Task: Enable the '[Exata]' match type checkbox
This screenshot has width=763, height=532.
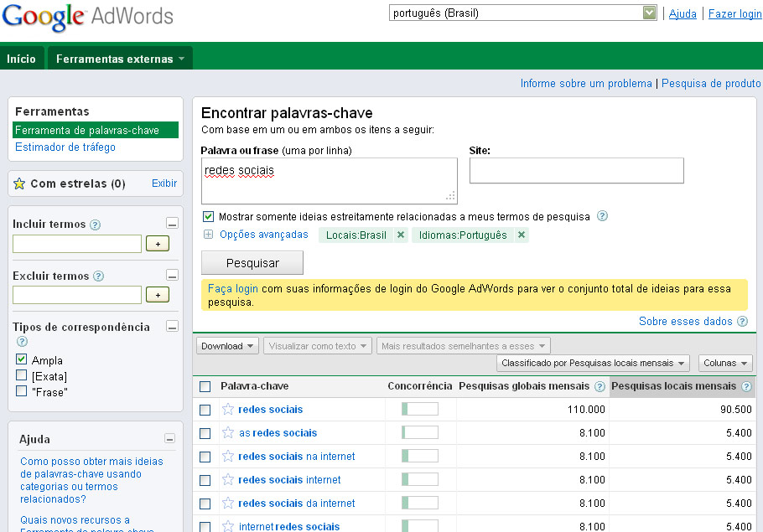Action: coord(21,376)
